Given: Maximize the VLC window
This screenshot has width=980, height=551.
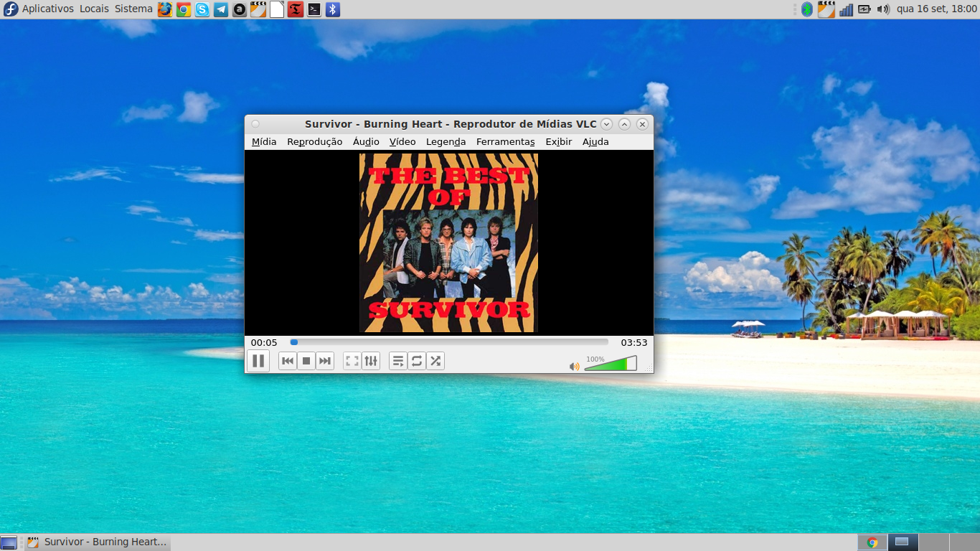Looking at the screenshot, I should (624, 124).
